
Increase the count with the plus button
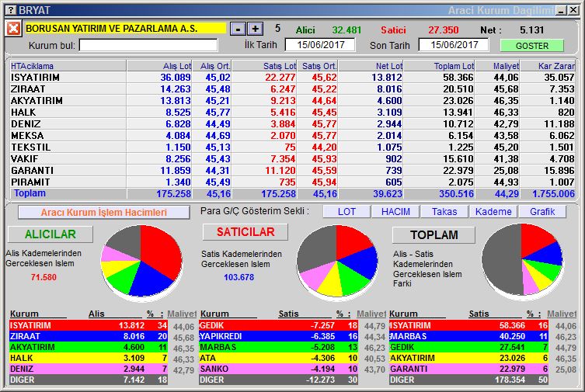point(255,29)
